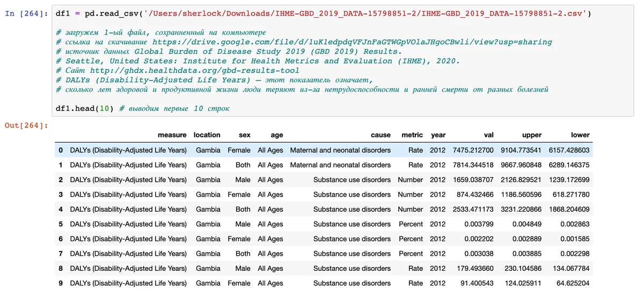This screenshot has height=294, width=644.
Task: Click the df1.head(10) code line
Action: [x=84, y=109]
